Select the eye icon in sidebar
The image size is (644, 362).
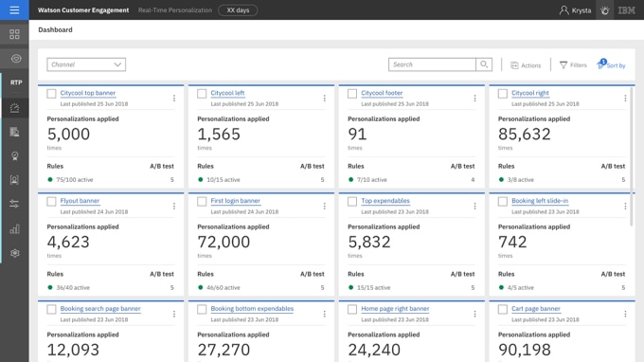click(x=16, y=59)
